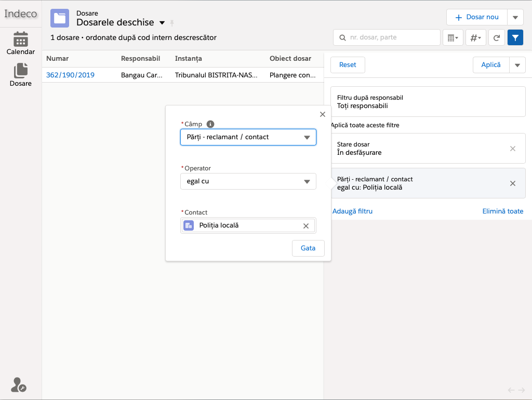Click the user settings icon at bottom left
This screenshot has width=532, height=400.
click(18, 385)
